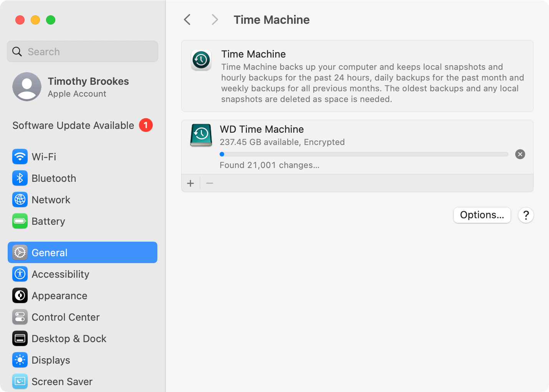This screenshot has width=549, height=392.
Task: Open Battery settings icon
Action: [20, 221]
